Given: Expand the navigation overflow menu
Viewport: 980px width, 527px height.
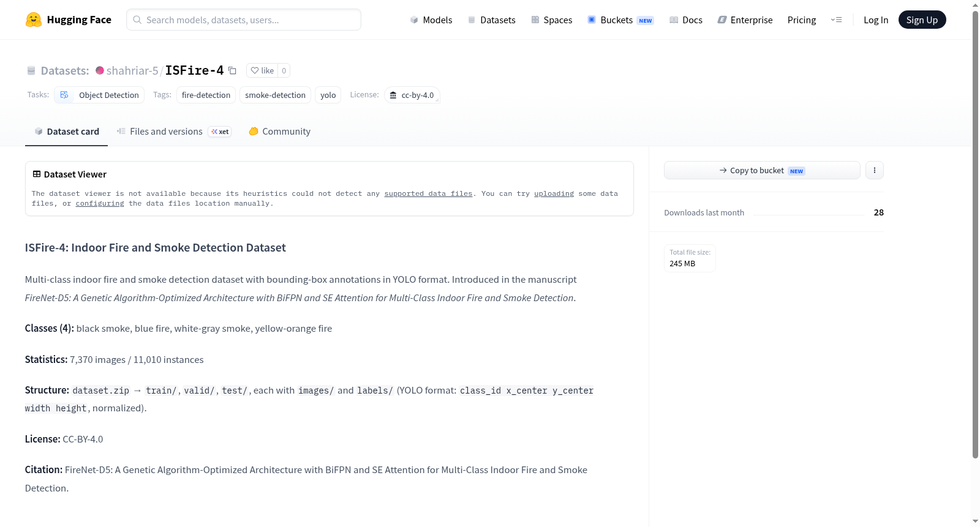Looking at the screenshot, I should point(836,20).
